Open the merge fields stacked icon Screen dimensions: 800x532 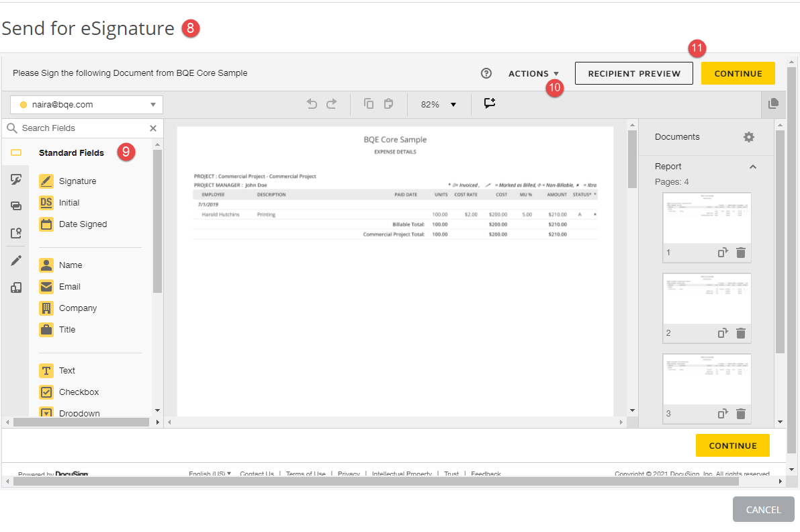(16, 206)
